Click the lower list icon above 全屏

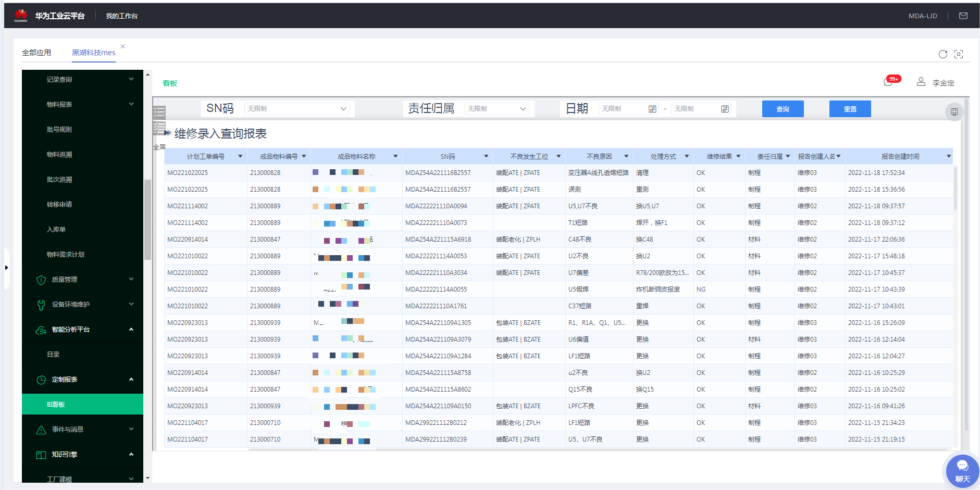(x=159, y=128)
